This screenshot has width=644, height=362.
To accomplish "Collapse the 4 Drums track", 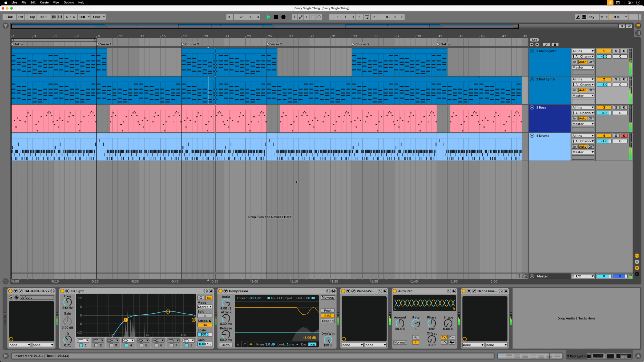I will pos(532,136).
